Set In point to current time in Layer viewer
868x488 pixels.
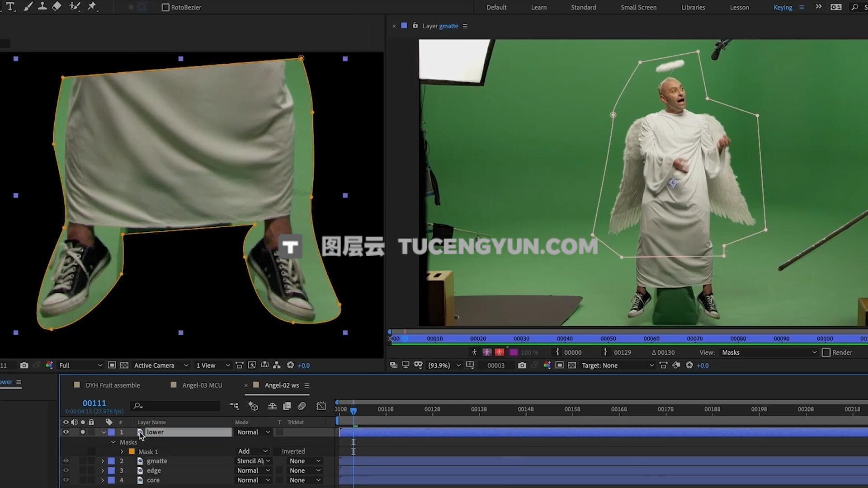[557, 352]
